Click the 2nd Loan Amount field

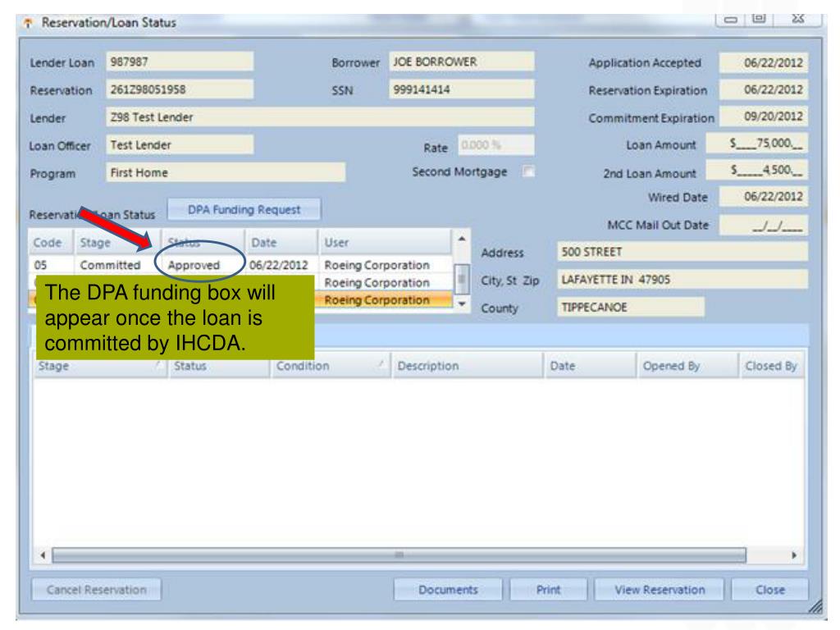756,170
